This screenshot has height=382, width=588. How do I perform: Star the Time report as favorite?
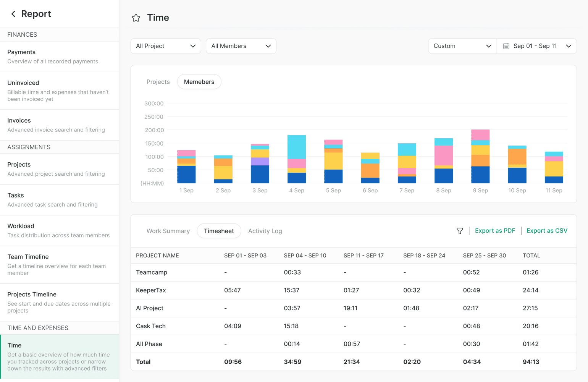pyautogui.click(x=136, y=18)
